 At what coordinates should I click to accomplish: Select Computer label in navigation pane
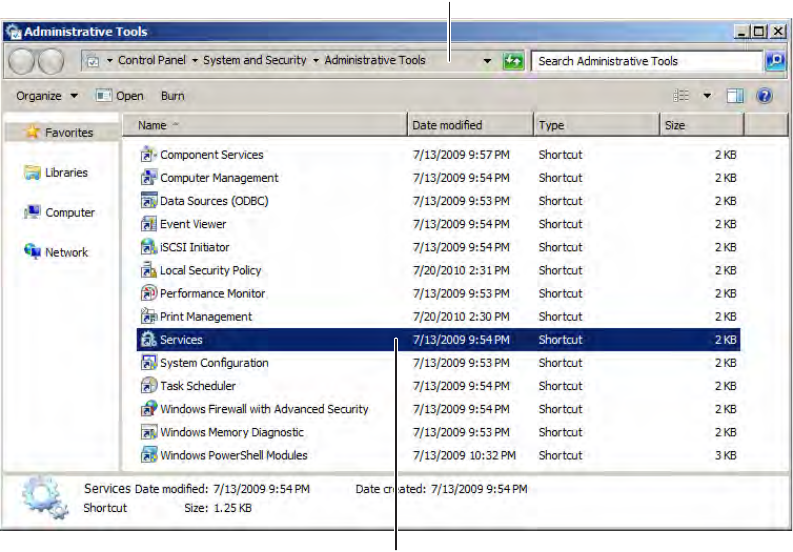tap(70, 213)
